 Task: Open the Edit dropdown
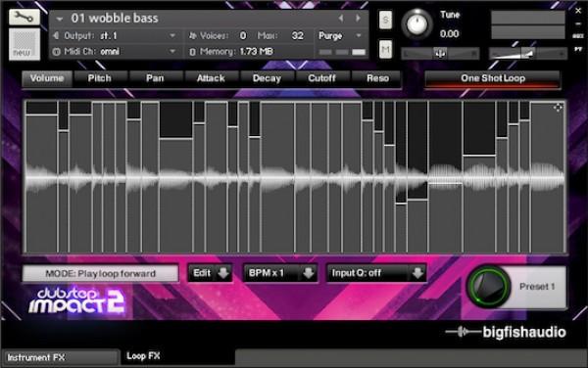point(211,273)
